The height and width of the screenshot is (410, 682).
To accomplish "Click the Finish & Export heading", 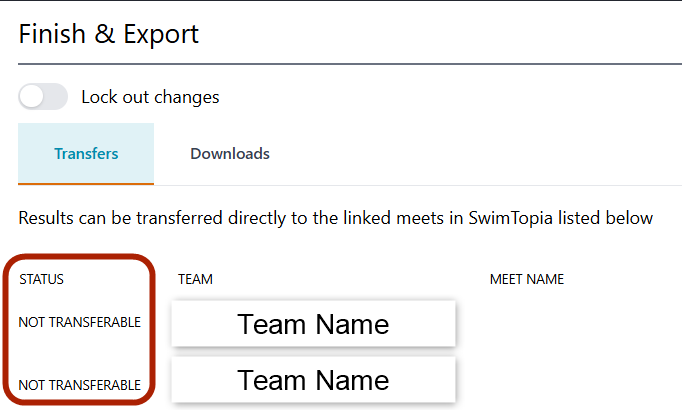I will coord(109,34).
